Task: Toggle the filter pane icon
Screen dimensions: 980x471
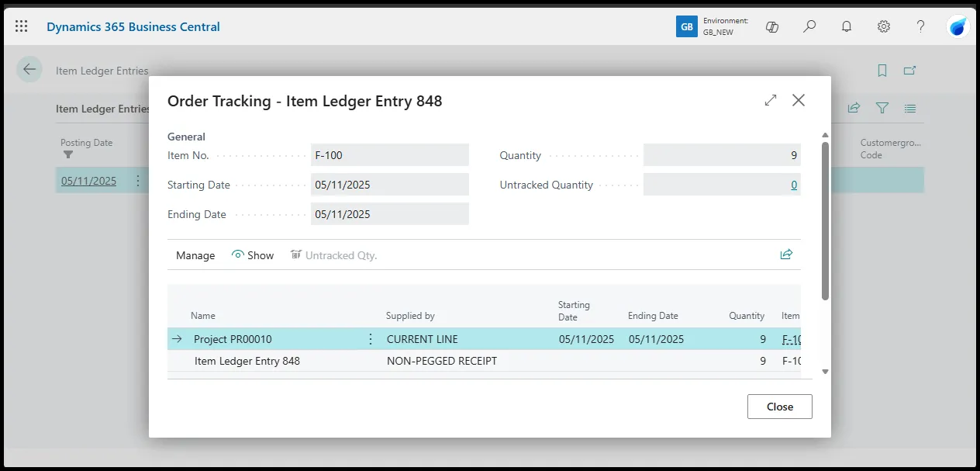Action: (x=882, y=109)
